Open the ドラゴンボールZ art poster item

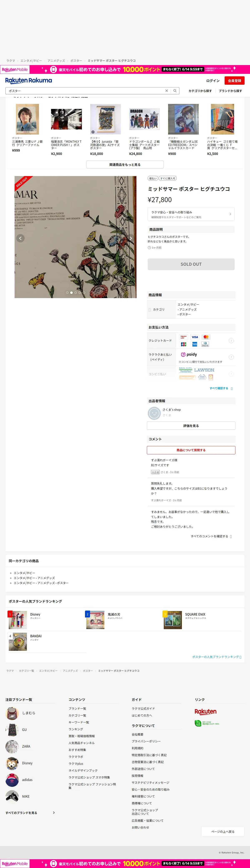[144, 119]
